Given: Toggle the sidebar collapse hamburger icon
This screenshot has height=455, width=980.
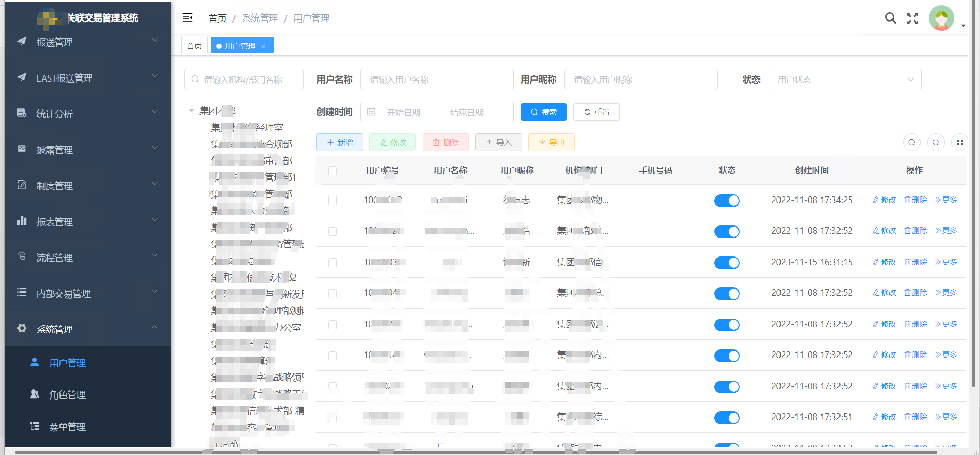Looking at the screenshot, I should (188, 18).
